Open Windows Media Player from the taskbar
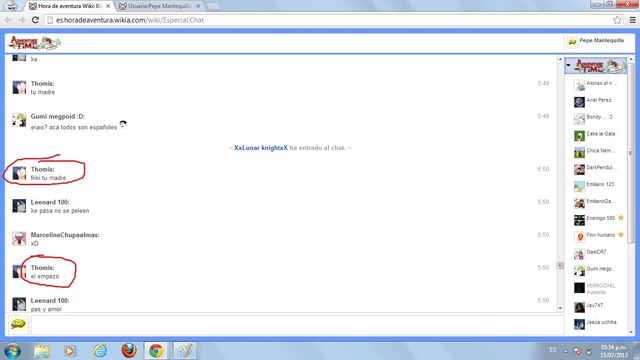This screenshot has height=360, width=640. click(x=69, y=351)
